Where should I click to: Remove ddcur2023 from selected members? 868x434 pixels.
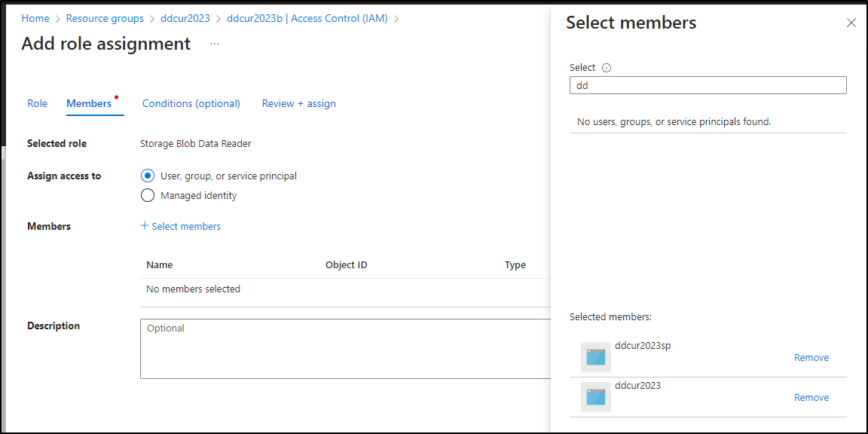(x=811, y=398)
